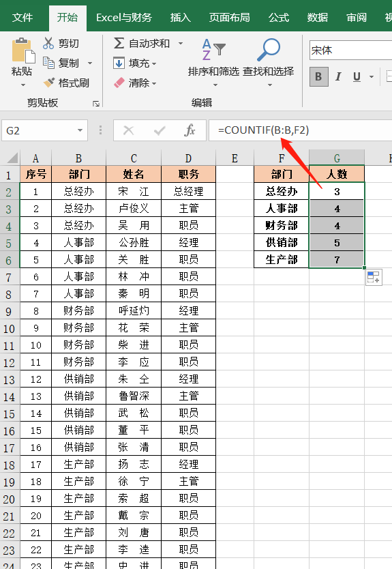Select the name cell 公孙胜
This screenshot has height=569, width=392.
134,243
